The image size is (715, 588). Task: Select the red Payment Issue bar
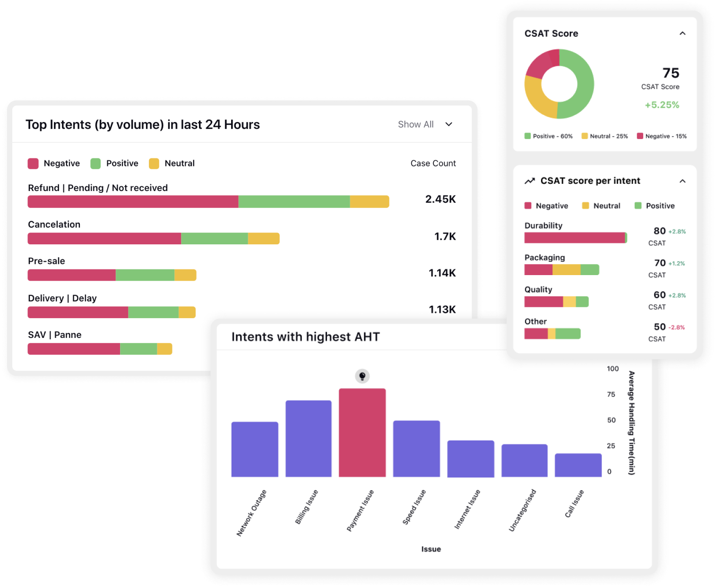click(x=362, y=432)
